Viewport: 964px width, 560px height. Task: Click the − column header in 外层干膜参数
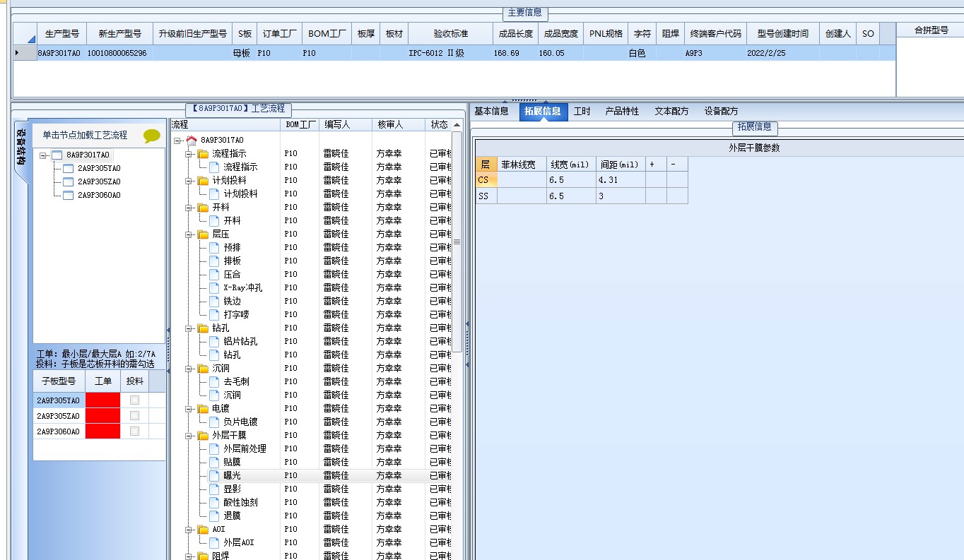[x=677, y=165]
